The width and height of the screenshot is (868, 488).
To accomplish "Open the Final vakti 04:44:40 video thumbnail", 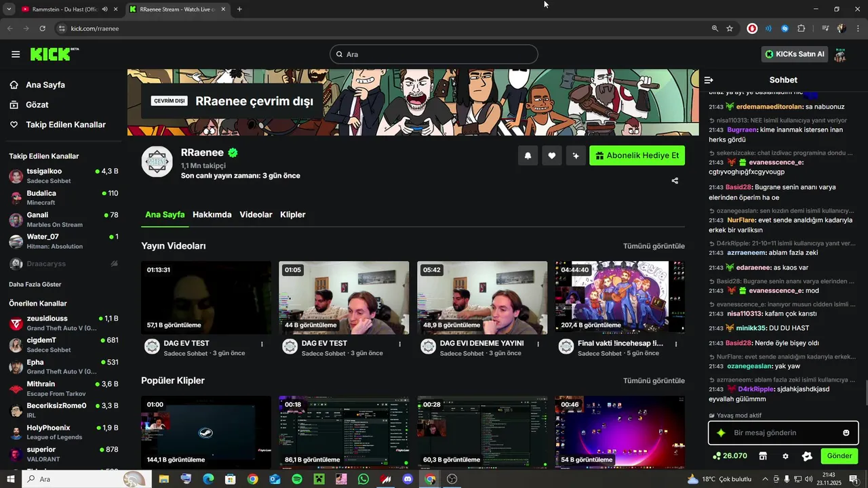I will [x=620, y=298].
